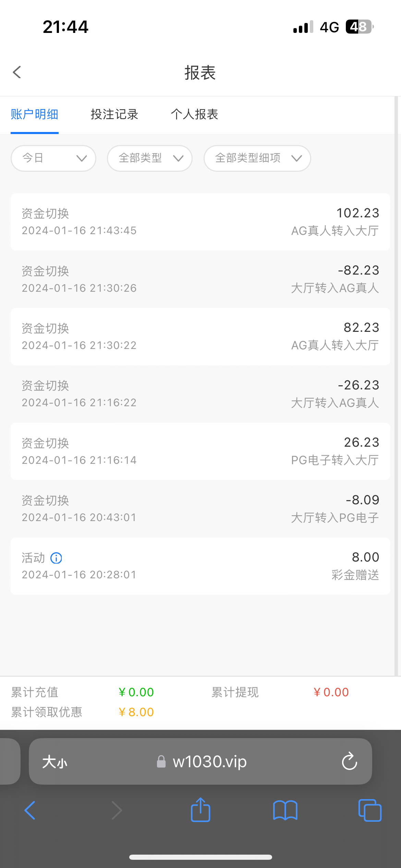Screen dimensions: 401x868
Task: Expand the 全部类型细项 sub-type dropdown
Action: point(257,158)
